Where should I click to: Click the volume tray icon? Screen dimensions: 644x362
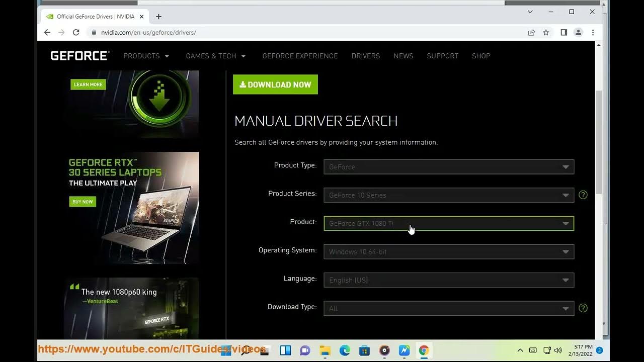pyautogui.click(x=557, y=350)
